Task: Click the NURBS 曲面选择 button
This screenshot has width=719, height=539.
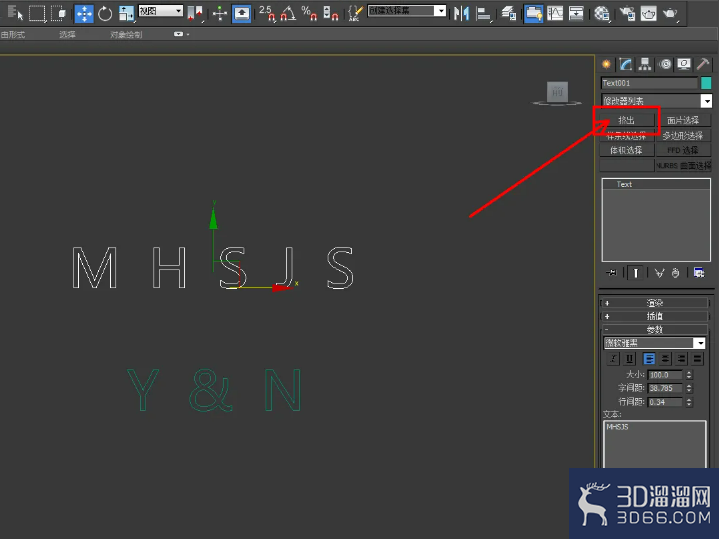Action: pyautogui.click(x=683, y=165)
